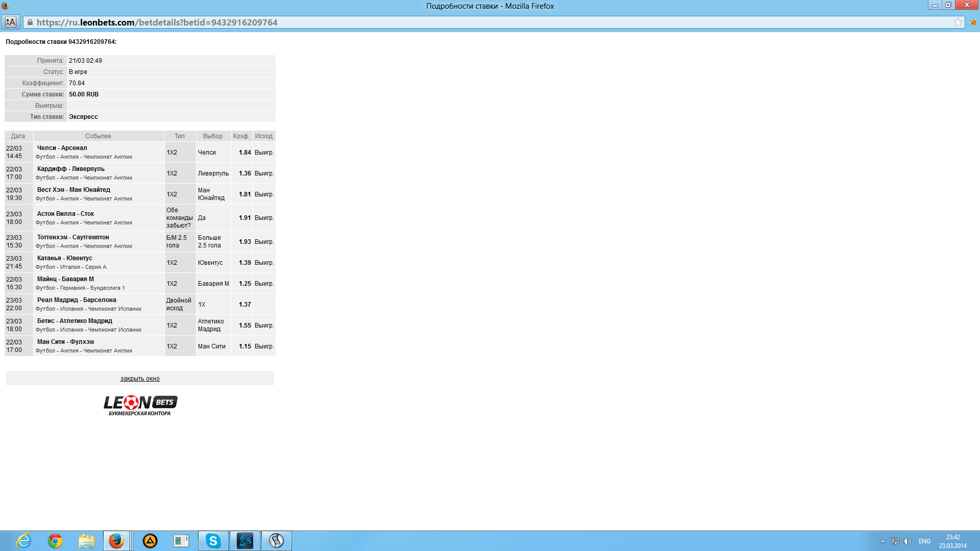The image size is (980, 551).
Task: Open File Explorer from taskbar
Action: tap(87, 541)
